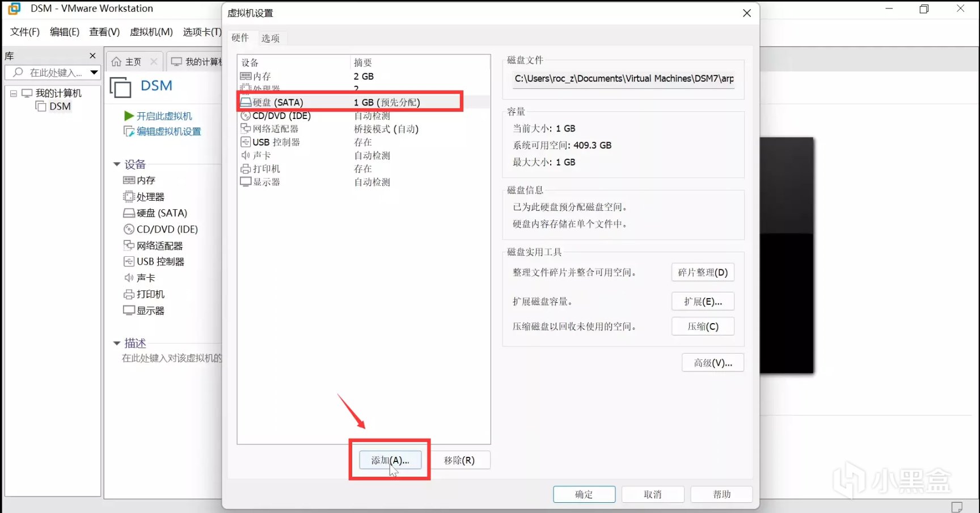The height and width of the screenshot is (513, 980).
Task: Click the CD/DVD (IDE) disc icon in left panel
Action: click(x=129, y=230)
